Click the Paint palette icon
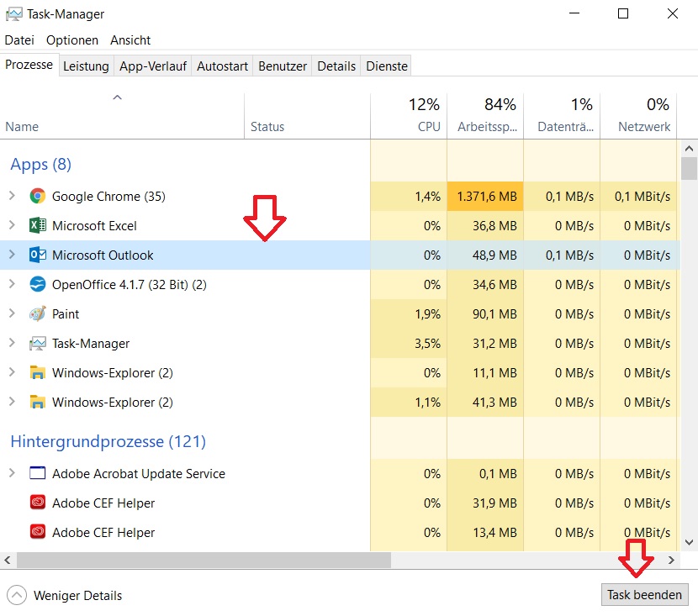The image size is (698, 616). (x=38, y=313)
